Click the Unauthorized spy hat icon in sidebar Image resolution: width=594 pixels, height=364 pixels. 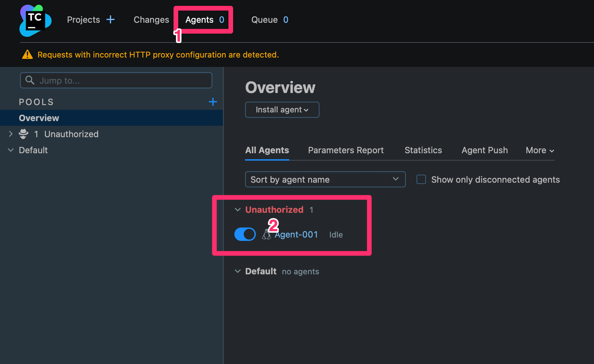click(23, 134)
